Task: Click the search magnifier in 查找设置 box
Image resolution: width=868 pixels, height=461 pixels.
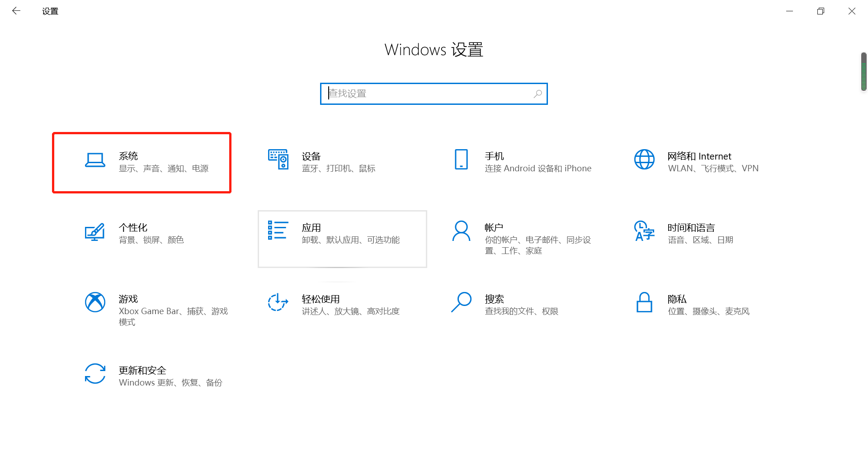Action: click(x=538, y=94)
